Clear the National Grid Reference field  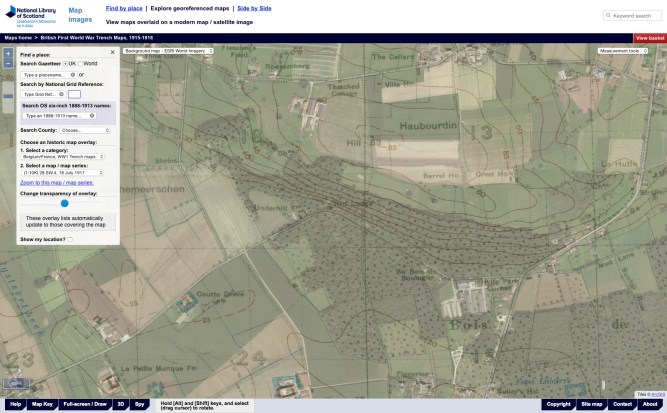click(x=62, y=94)
